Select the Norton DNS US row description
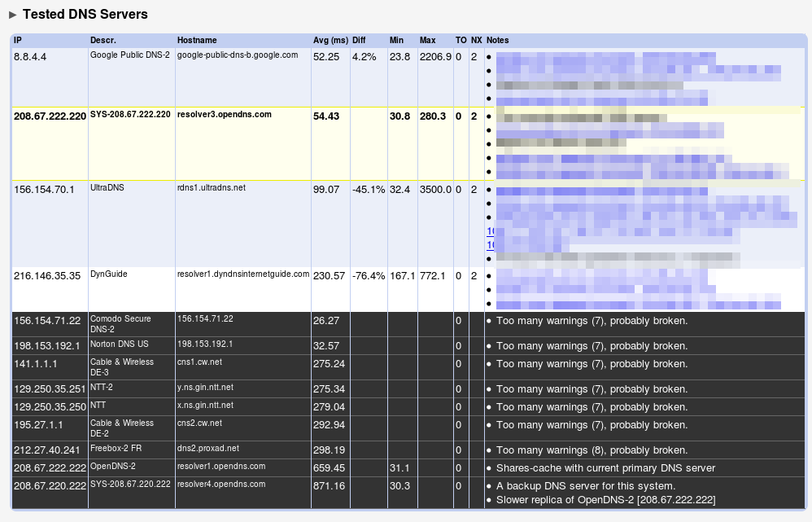 pos(119,344)
